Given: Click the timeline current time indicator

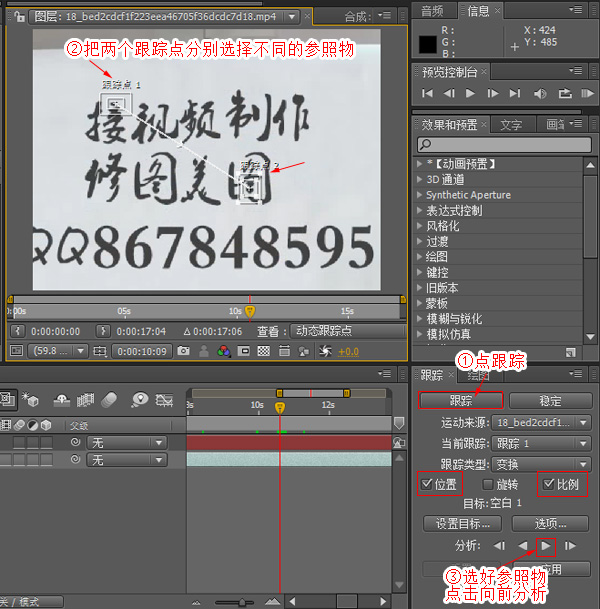Looking at the screenshot, I should coord(280,407).
